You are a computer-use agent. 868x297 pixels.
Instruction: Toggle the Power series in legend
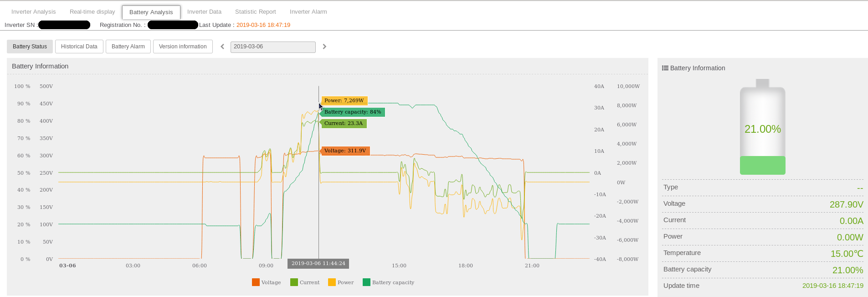[x=341, y=282]
